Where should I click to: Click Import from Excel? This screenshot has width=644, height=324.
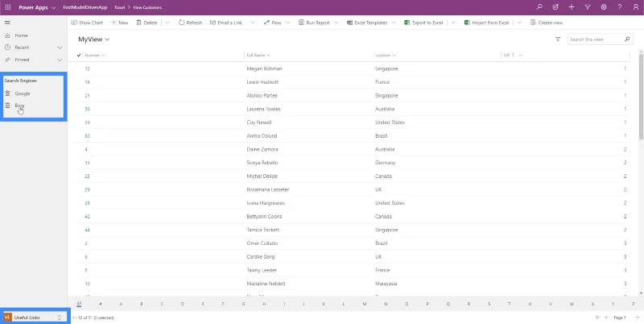point(487,23)
